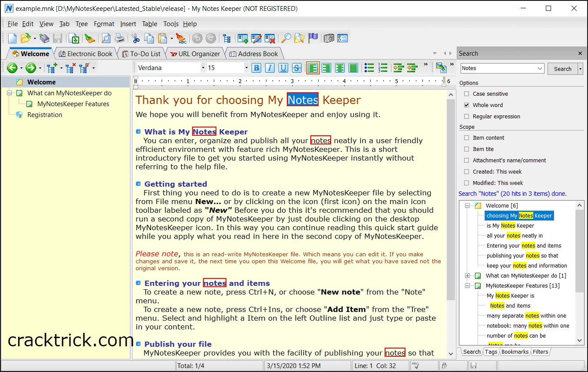Click the Copy icon in toolbar

(x=149, y=38)
